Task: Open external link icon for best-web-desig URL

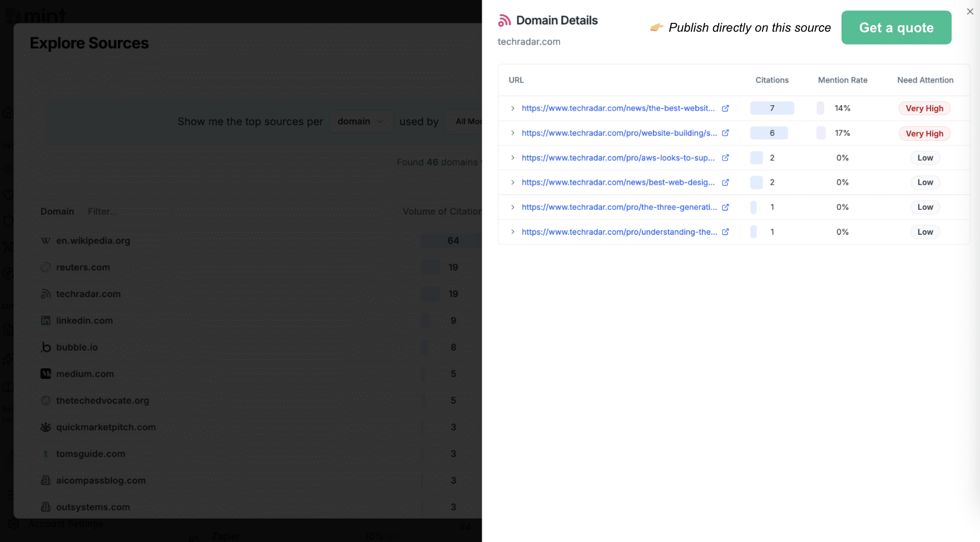Action: tap(725, 183)
